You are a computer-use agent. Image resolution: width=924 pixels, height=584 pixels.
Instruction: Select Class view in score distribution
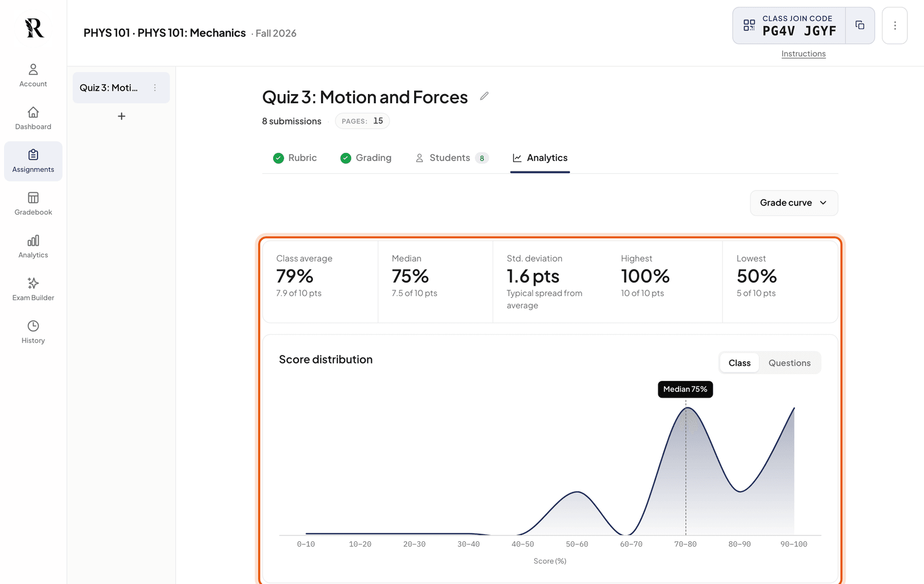739,363
